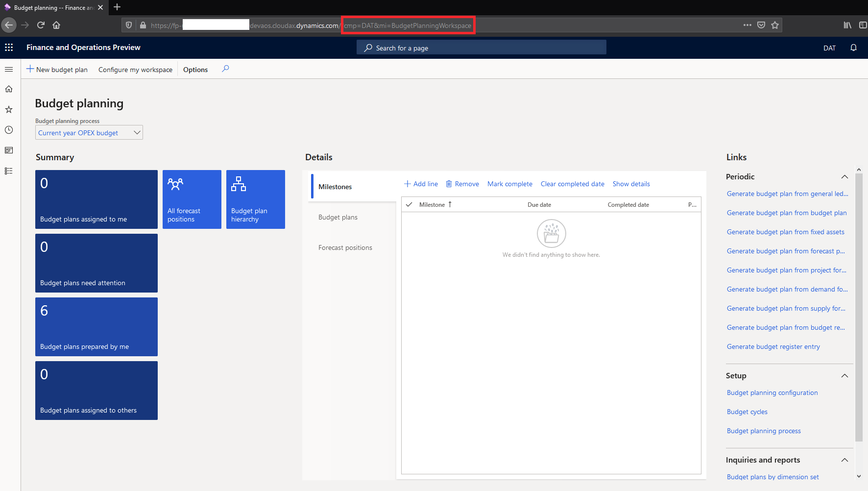Click Mark complete
Screen dimensions: 868x491
pyautogui.click(x=510, y=184)
